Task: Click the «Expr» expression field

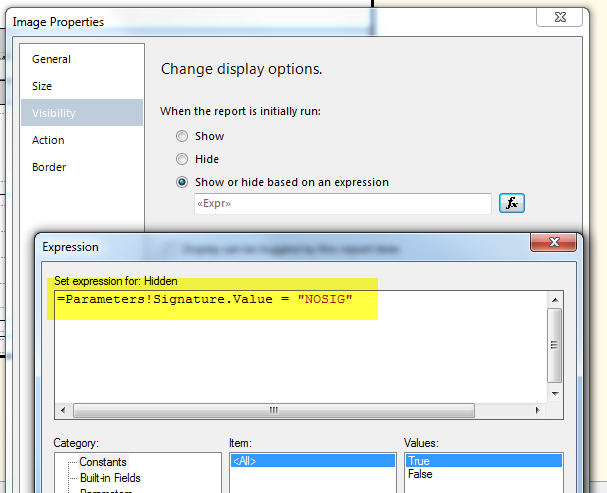Action: coord(343,204)
